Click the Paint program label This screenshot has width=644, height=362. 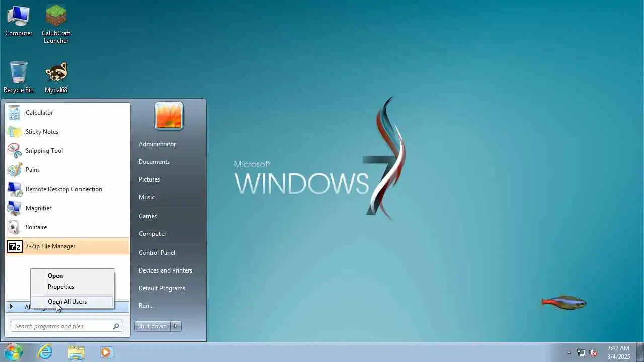[x=32, y=170]
